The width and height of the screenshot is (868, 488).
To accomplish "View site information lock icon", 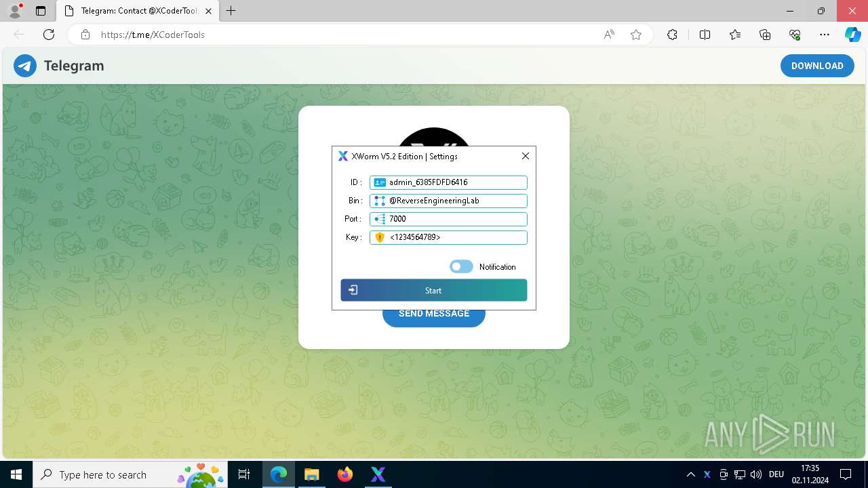I will coord(85,35).
